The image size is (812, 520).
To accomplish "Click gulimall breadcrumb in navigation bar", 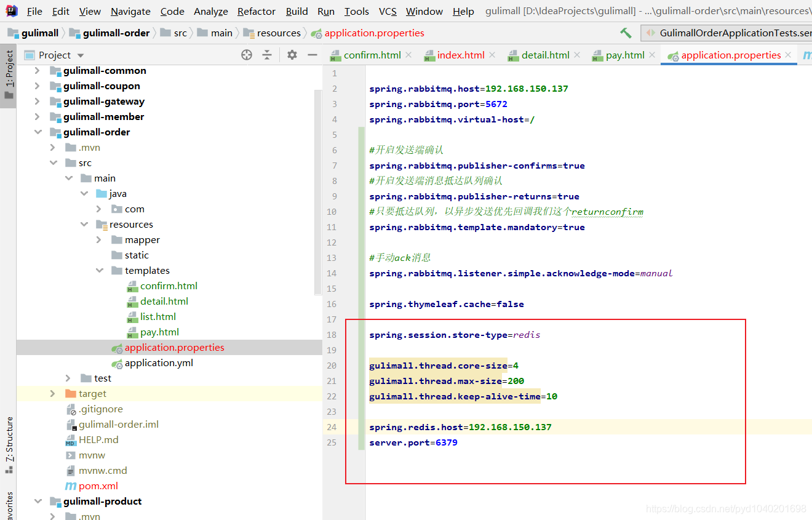I will tap(33, 33).
